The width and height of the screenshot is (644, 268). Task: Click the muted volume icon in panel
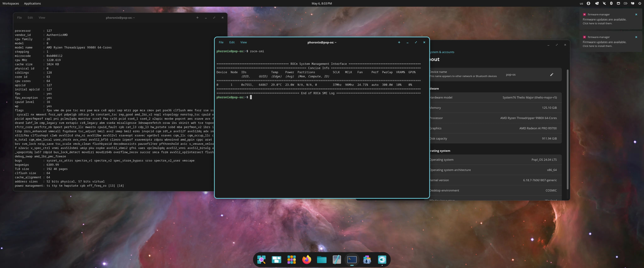tap(604, 3)
